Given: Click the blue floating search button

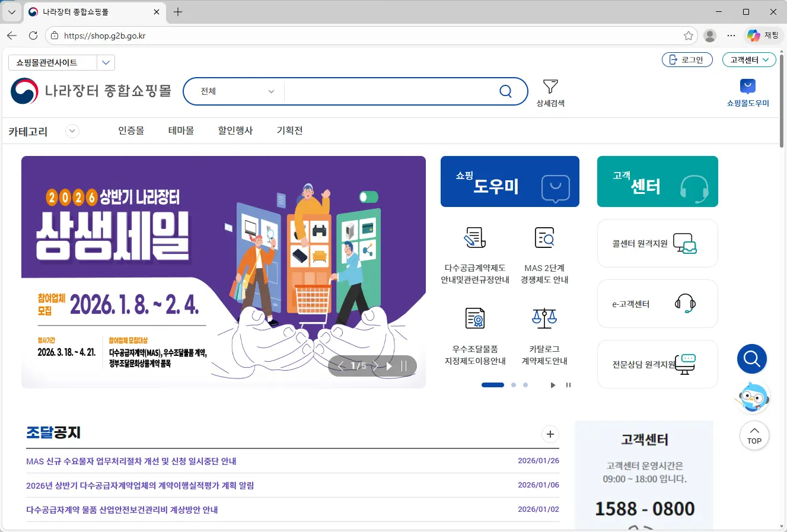Looking at the screenshot, I should point(752,359).
